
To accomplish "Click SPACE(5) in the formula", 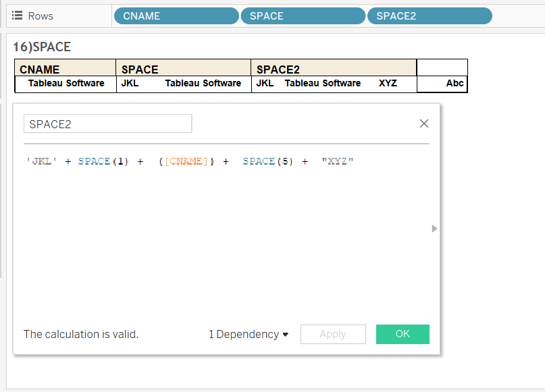I will [x=267, y=161].
